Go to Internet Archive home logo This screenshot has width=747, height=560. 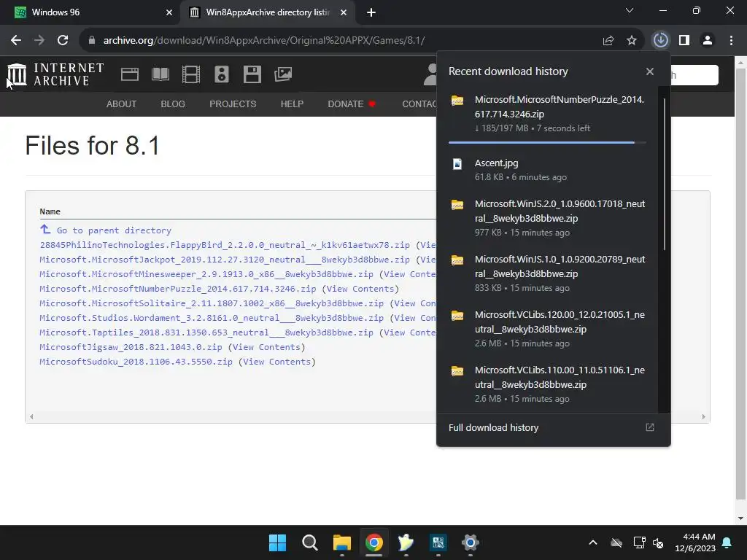[55, 75]
